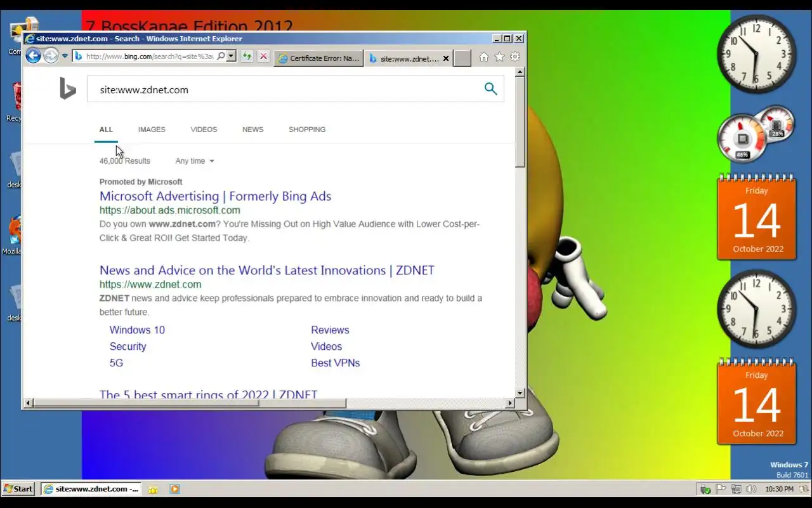This screenshot has width=812, height=508.
Task: Open the Windows 10 sitelink
Action: pyautogui.click(x=137, y=330)
